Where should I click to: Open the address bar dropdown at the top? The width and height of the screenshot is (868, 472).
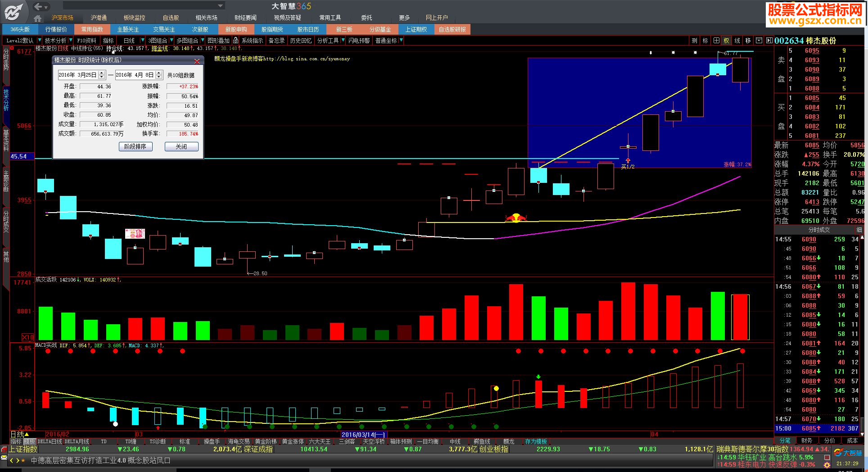coord(220,6)
